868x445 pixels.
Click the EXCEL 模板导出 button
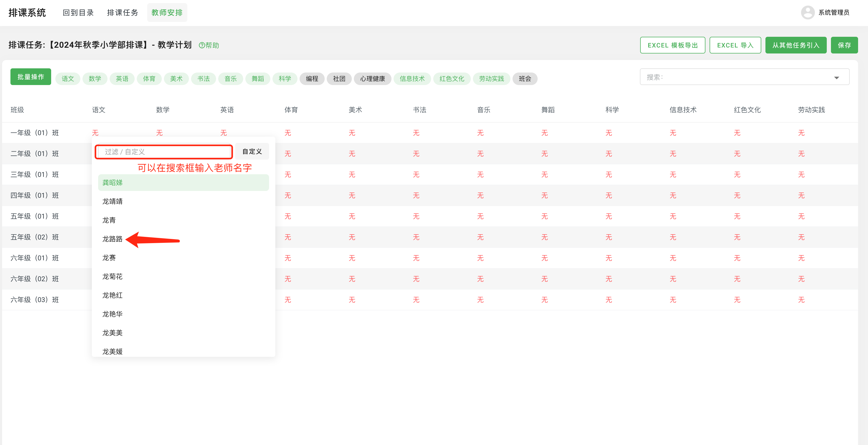pos(673,45)
